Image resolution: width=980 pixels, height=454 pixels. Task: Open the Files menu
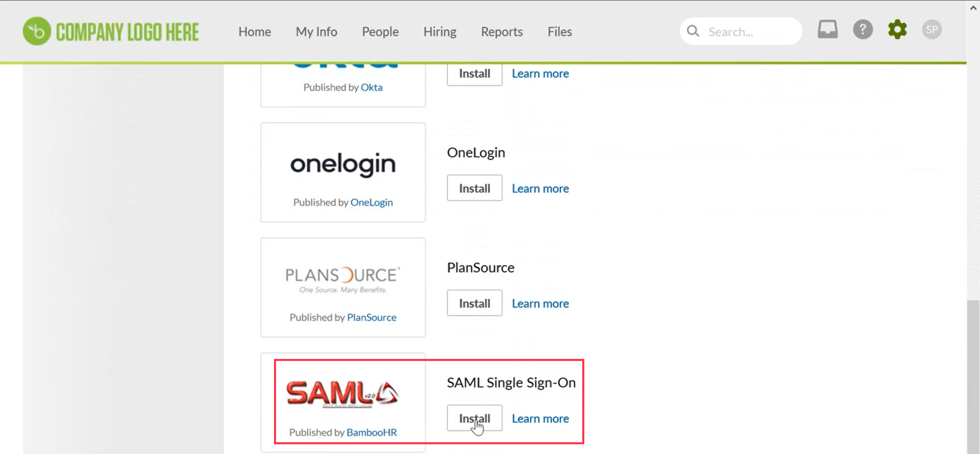(x=560, y=32)
